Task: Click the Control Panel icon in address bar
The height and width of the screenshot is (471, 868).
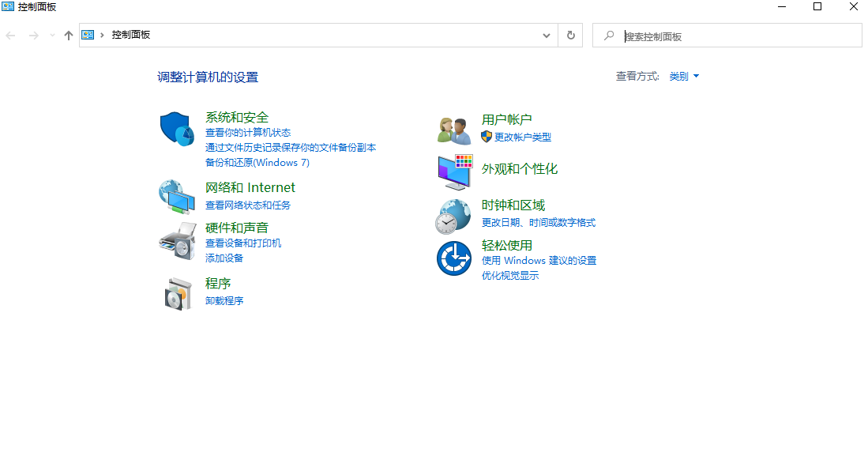Action: (x=89, y=35)
